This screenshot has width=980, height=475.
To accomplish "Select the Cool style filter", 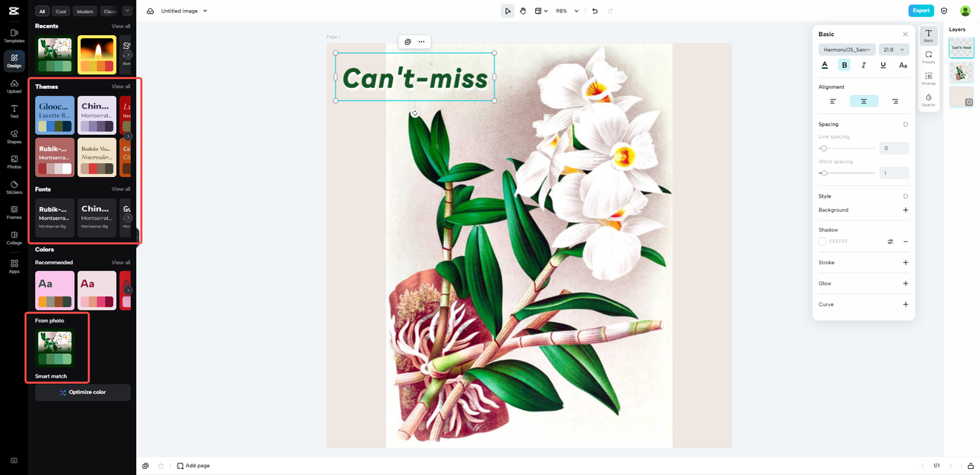I will coord(60,11).
